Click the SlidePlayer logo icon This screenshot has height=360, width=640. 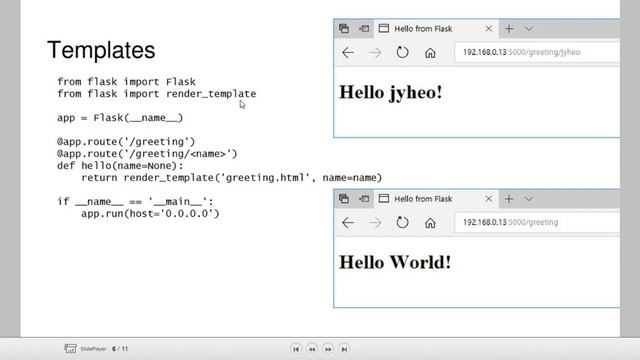(x=70, y=349)
